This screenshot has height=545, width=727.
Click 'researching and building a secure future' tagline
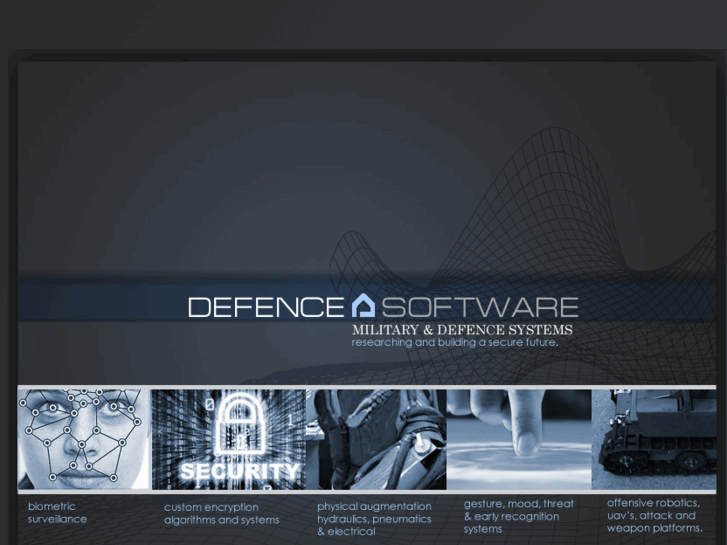[x=455, y=342]
